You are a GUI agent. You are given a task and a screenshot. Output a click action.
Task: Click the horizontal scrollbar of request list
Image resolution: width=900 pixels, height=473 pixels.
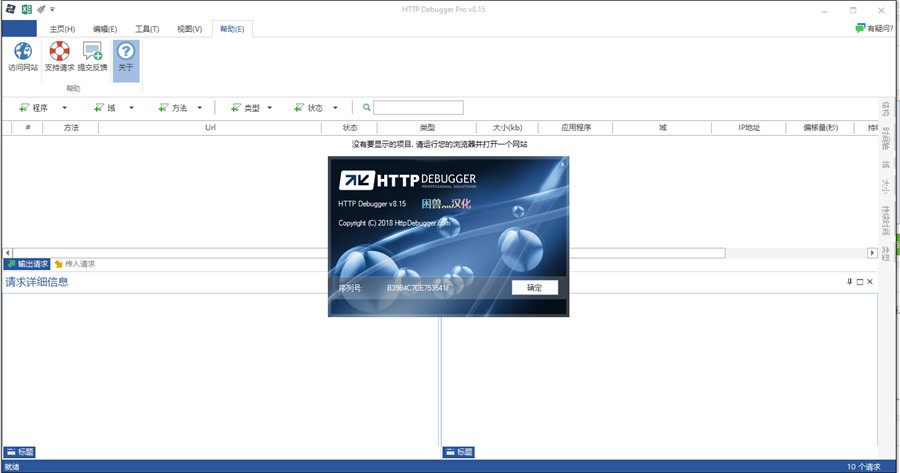[400, 252]
